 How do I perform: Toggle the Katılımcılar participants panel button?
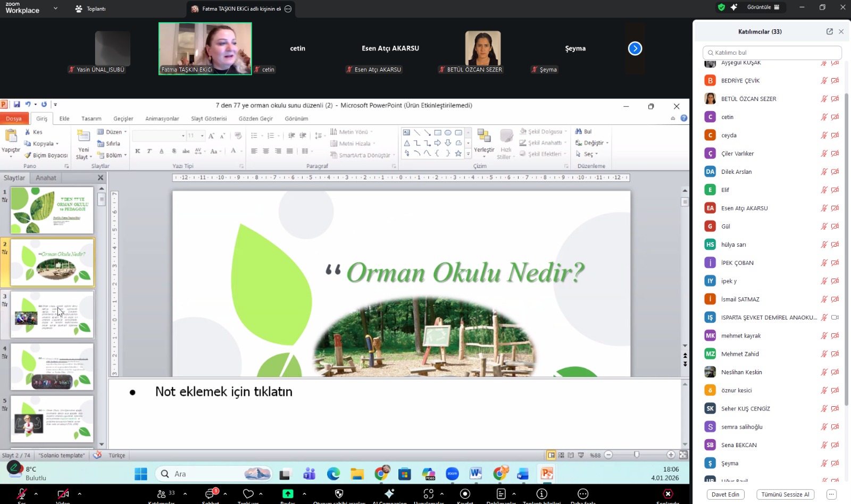tap(161, 494)
